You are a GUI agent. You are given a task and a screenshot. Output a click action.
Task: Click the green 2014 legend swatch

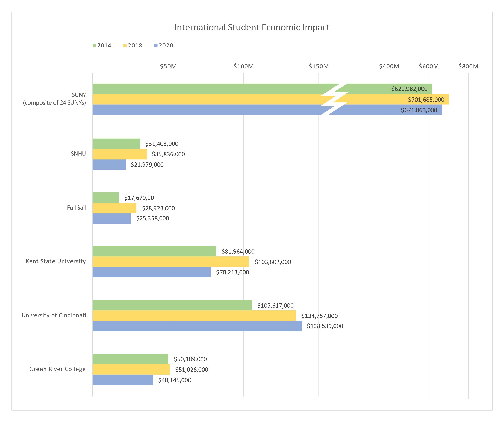click(x=94, y=46)
